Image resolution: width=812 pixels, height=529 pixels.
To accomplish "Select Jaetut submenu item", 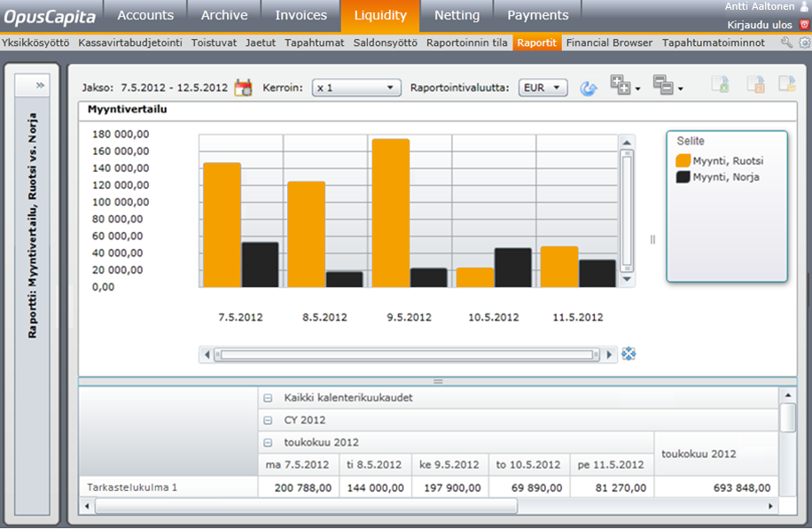I will [261, 43].
